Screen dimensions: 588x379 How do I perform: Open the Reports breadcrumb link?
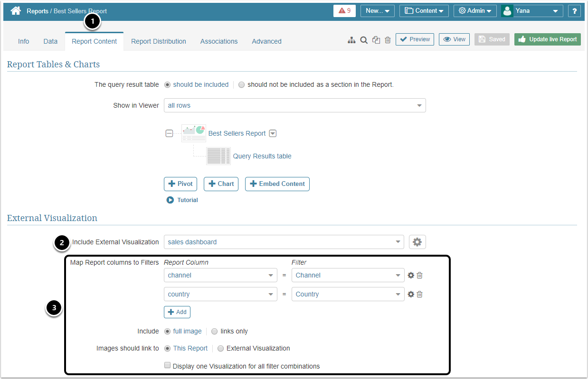pos(38,11)
